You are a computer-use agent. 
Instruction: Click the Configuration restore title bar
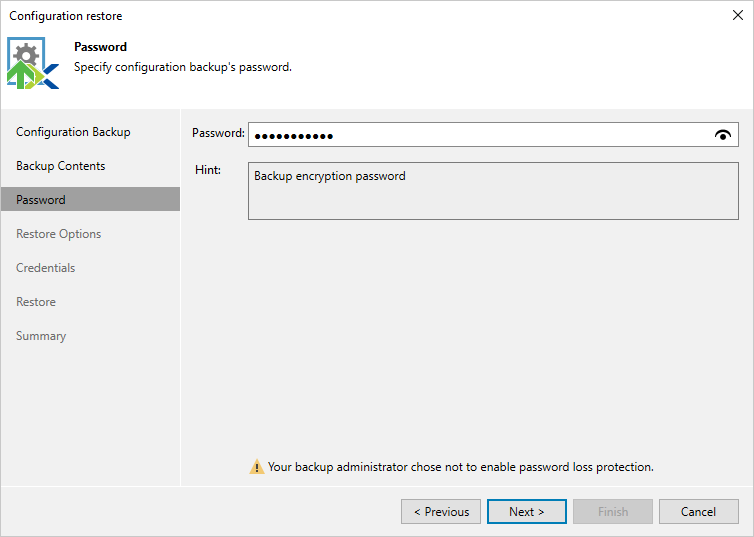click(300, 16)
